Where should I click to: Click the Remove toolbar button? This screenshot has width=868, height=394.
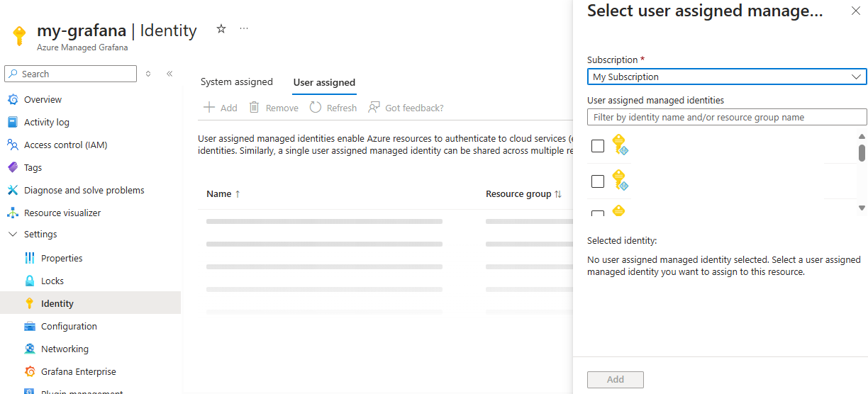point(274,108)
